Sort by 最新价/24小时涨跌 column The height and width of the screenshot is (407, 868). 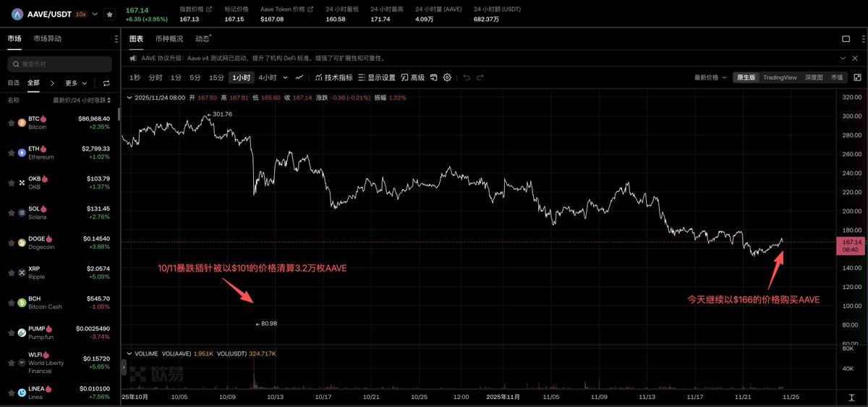coord(82,100)
